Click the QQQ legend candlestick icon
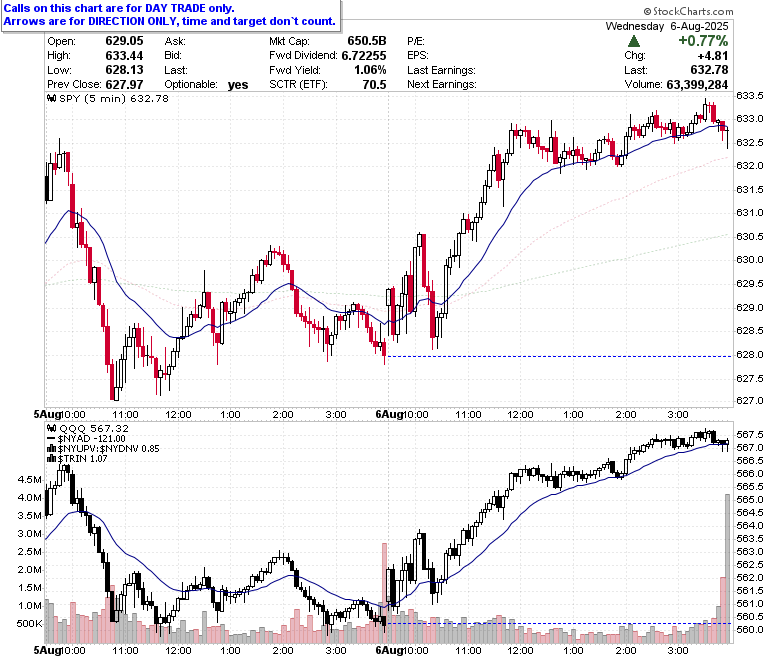This screenshot has height=659, width=780. pyautogui.click(x=51, y=428)
